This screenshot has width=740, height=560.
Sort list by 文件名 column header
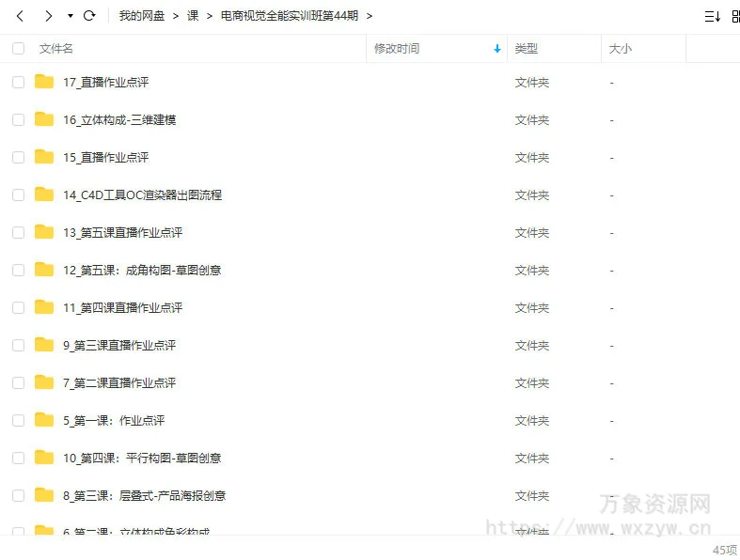coord(56,49)
